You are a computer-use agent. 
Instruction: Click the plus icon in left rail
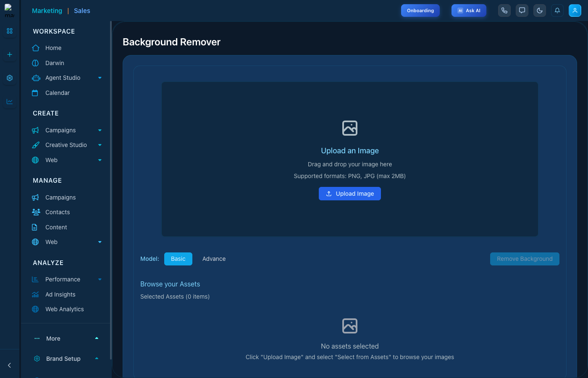click(x=10, y=55)
